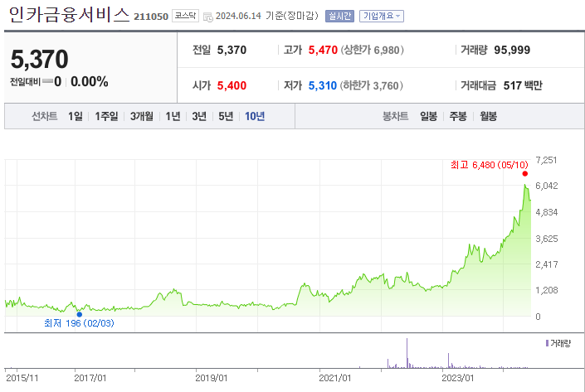Open the 월봉 monthly candle chart
The height and width of the screenshot is (392, 585).
pyautogui.click(x=488, y=116)
